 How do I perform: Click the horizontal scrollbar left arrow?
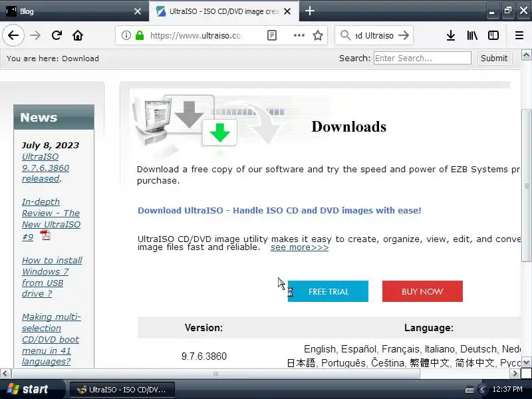pyautogui.click(x=5, y=374)
